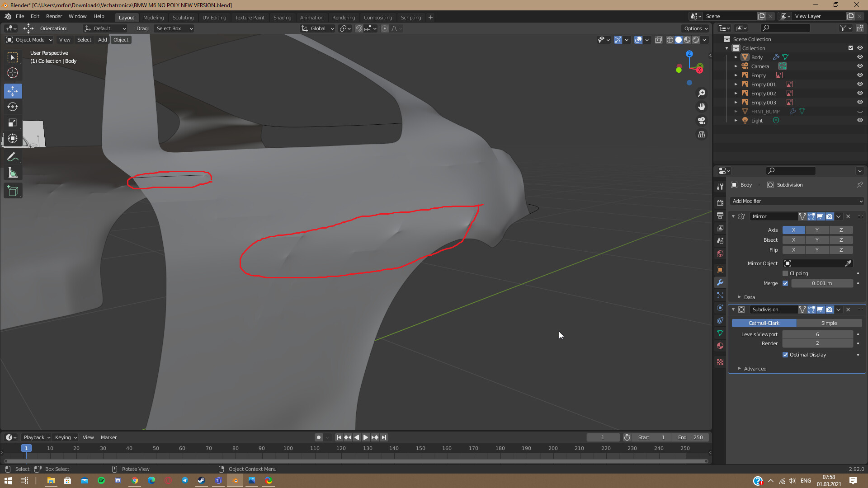Click the Options button in header
The height and width of the screenshot is (488, 868).
pyautogui.click(x=696, y=28)
